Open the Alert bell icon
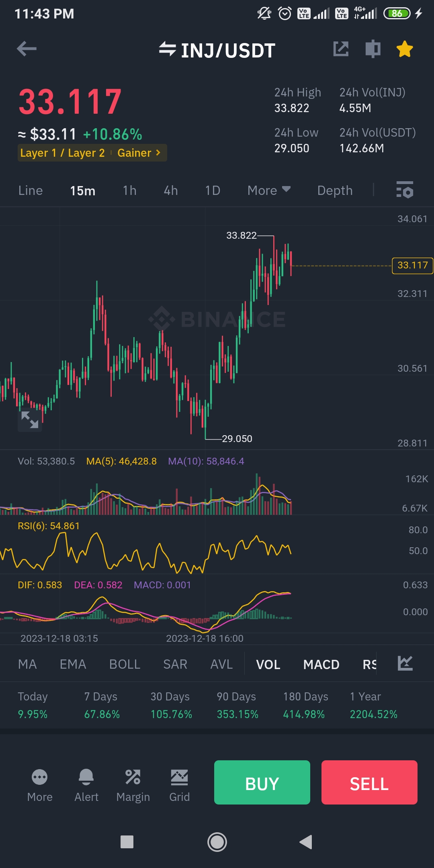 coord(86,785)
